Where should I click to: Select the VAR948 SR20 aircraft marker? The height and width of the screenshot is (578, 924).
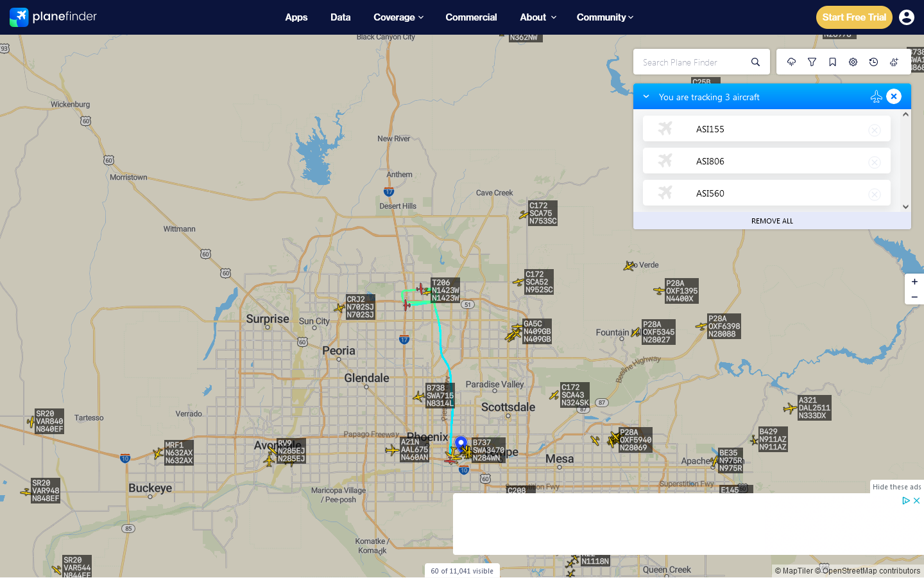click(26, 492)
